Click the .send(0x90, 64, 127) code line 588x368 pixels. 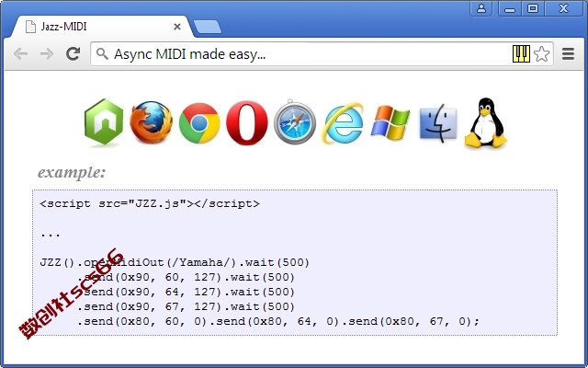tap(186, 292)
